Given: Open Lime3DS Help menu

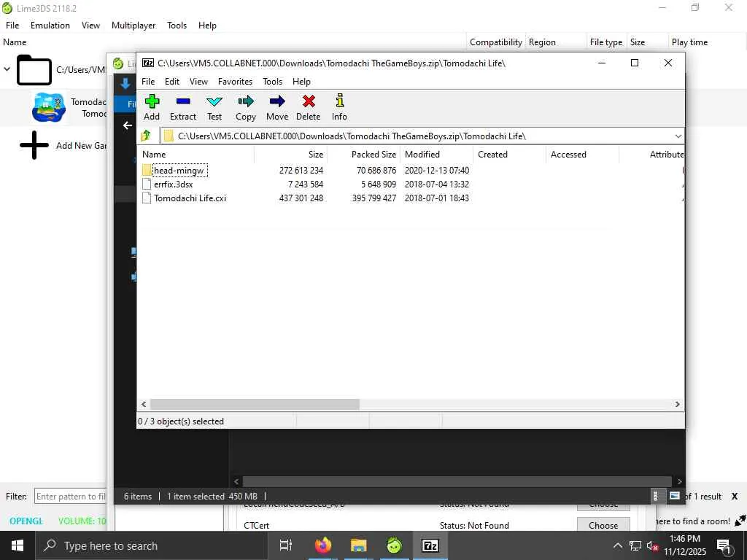Looking at the screenshot, I should (x=207, y=26).
